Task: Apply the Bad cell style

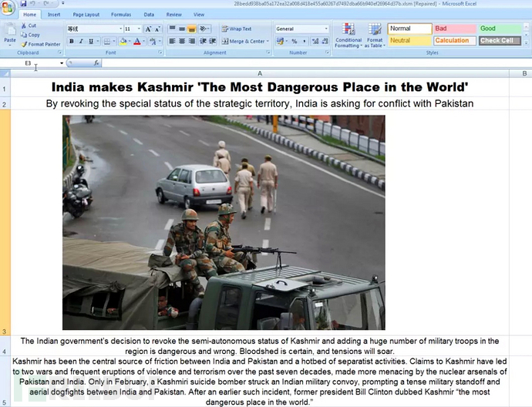Action: [x=455, y=29]
